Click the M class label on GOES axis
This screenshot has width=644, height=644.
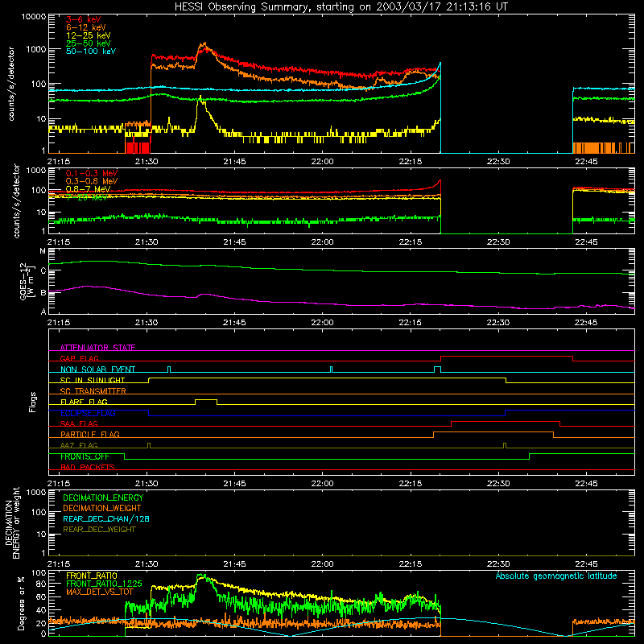[x=43, y=251]
